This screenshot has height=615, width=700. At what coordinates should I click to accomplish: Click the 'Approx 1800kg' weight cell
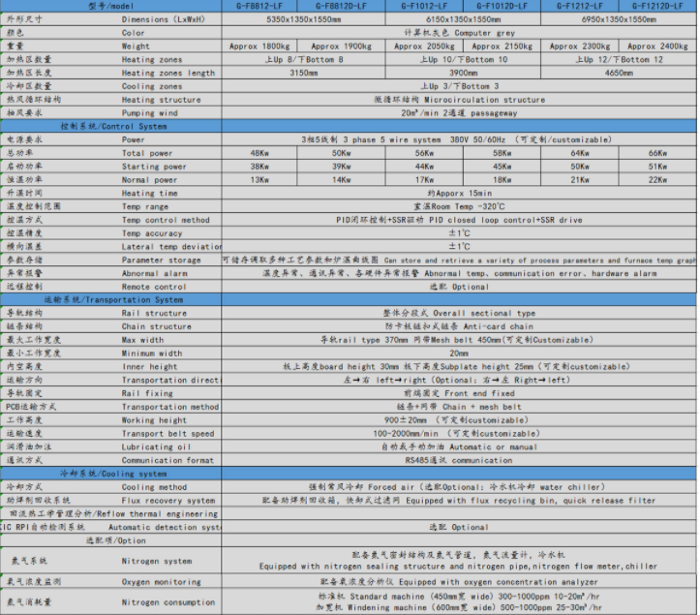[260, 46]
